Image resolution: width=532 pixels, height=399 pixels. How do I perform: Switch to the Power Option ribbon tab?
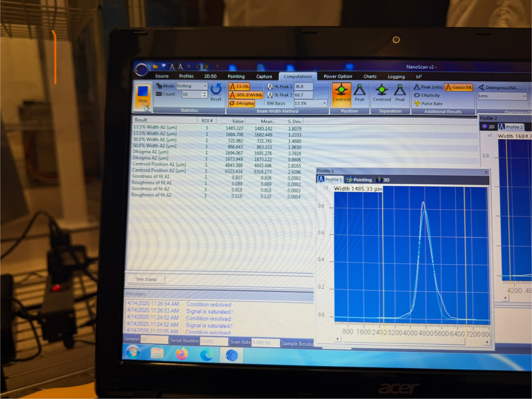pyautogui.click(x=338, y=76)
